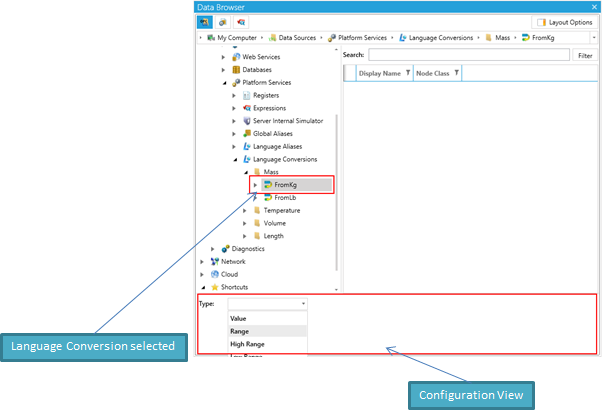Click the tree panel vertical scrollbar
This screenshot has height=411, width=603.
coord(337,192)
